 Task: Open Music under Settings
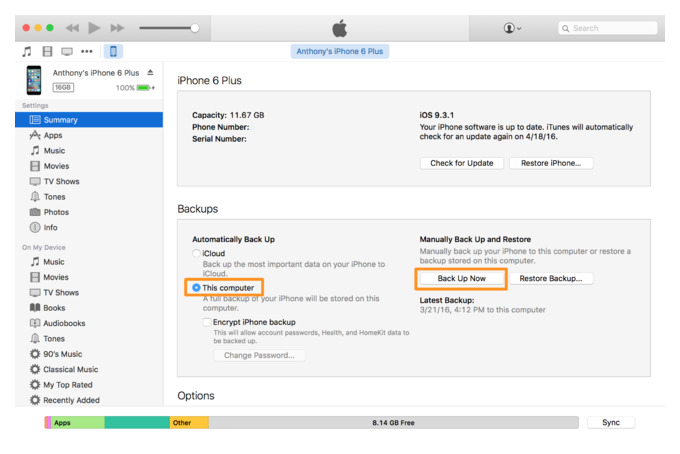point(89,150)
